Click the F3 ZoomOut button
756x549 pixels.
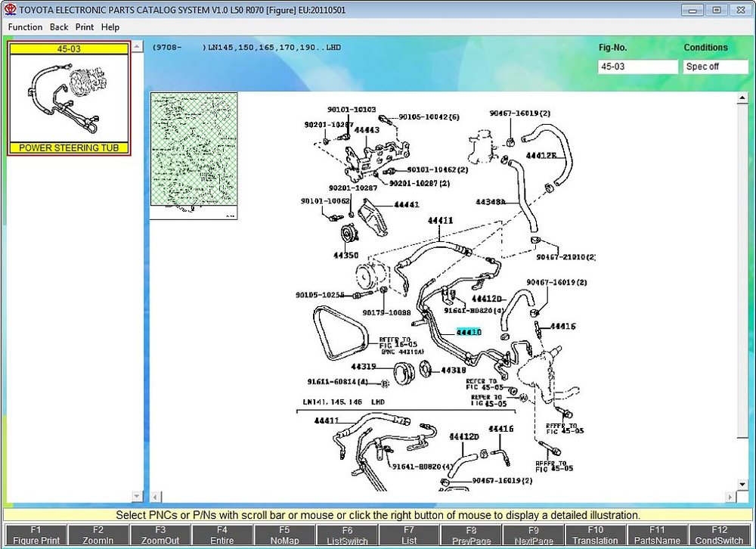(x=160, y=535)
